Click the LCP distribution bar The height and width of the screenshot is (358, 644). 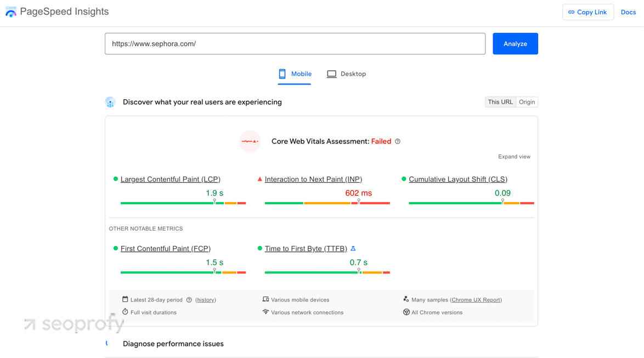pos(183,203)
